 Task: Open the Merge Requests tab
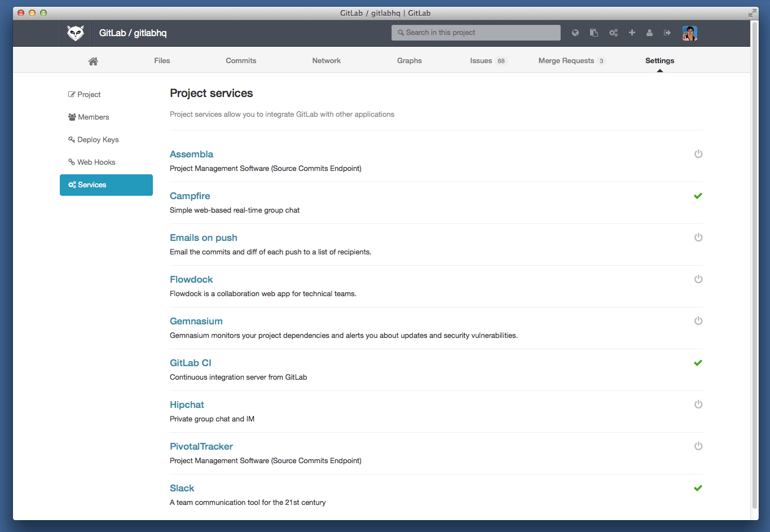point(566,61)
